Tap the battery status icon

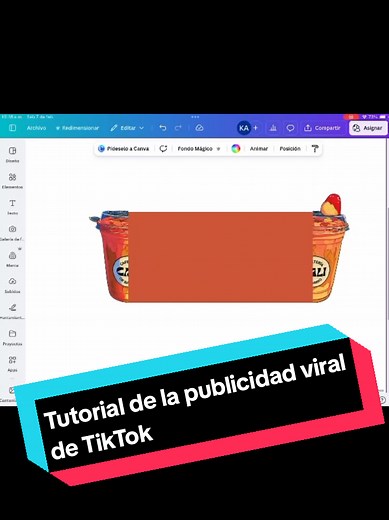click(382, 117)
